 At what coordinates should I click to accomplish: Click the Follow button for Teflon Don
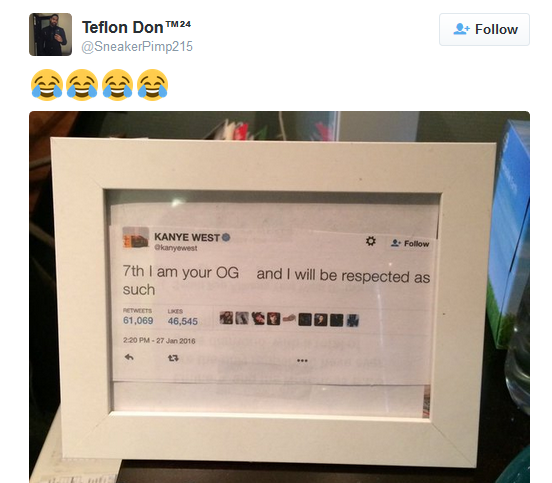pos(484,30)
